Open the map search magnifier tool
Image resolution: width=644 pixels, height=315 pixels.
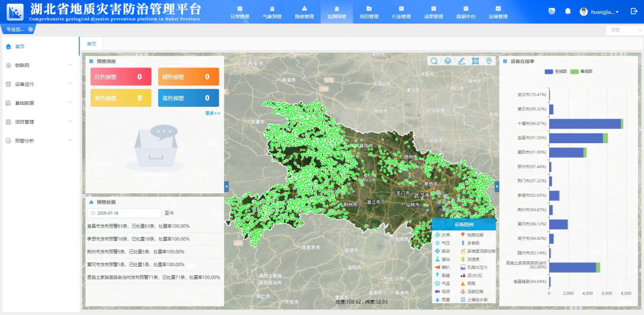(x=434, y=61)
